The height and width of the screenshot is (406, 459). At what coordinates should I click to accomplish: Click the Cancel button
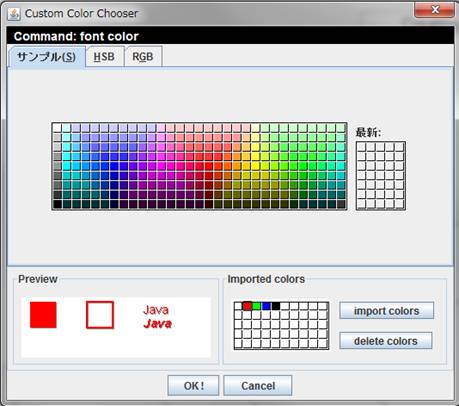(258, 386)
